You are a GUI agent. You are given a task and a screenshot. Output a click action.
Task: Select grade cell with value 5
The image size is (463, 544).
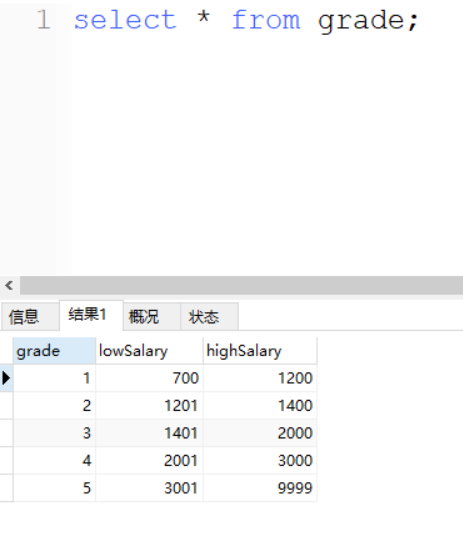tap(54, 488)
